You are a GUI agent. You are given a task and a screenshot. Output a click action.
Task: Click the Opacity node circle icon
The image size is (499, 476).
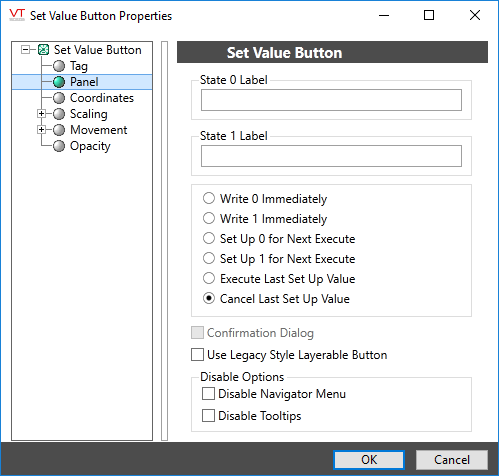click(59, 146)
